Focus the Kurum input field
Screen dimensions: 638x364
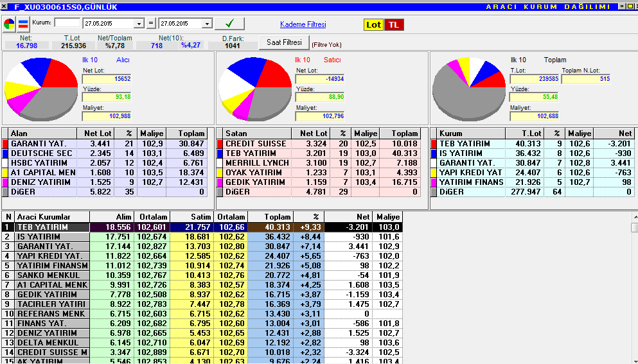[x=67, y=22]
